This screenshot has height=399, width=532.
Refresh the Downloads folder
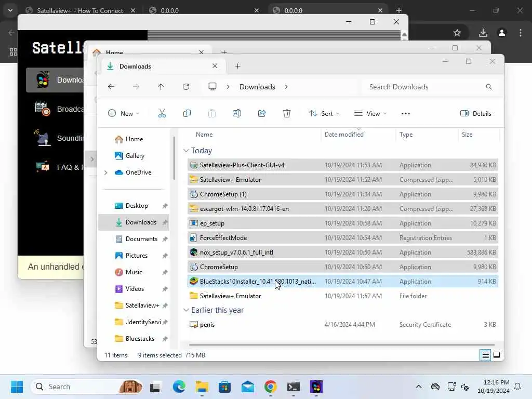pos(186,87)
